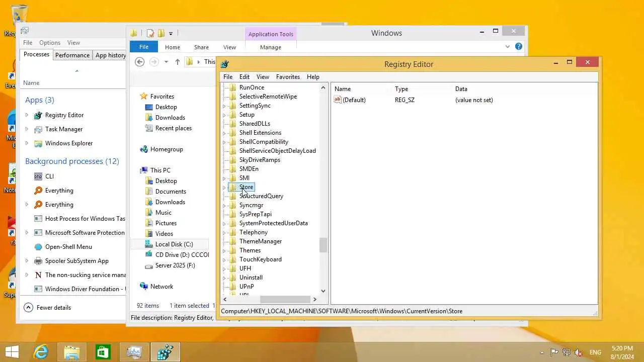Click the non-sucking service manager icon

click(x=38, y=275)
